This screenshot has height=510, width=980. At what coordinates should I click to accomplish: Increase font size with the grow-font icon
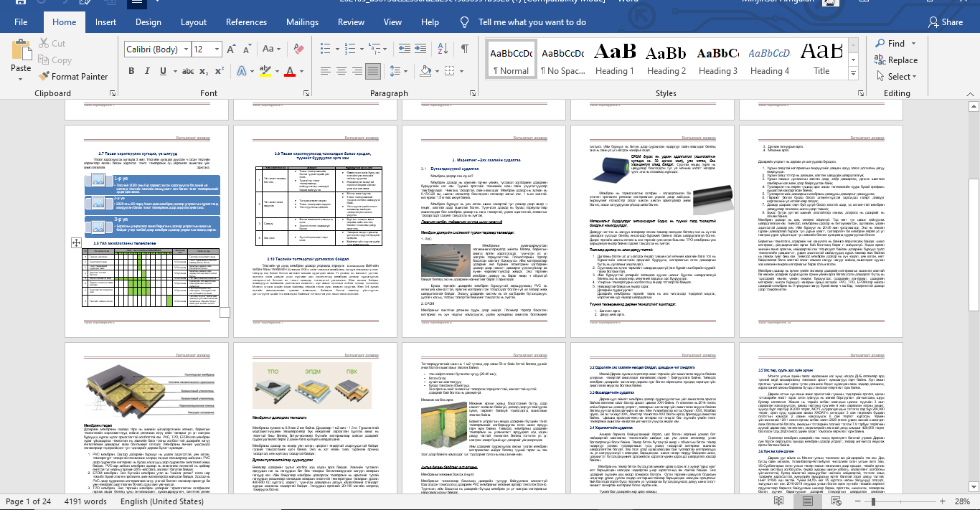point(232,49)
